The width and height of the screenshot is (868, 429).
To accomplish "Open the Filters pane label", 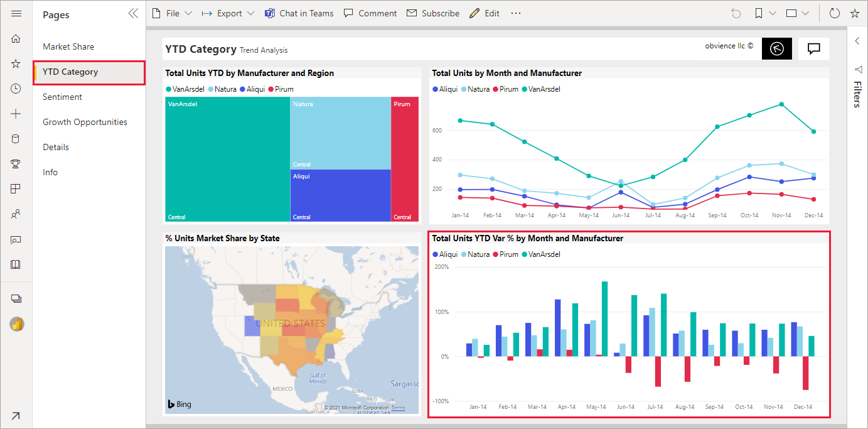I will pyautogui.click(x=857, y=94).
